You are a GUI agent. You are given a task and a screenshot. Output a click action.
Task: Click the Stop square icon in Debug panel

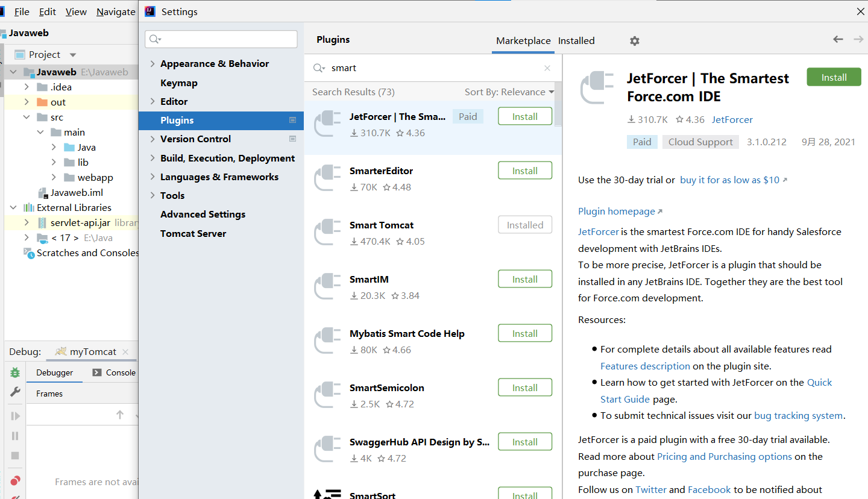15,456
